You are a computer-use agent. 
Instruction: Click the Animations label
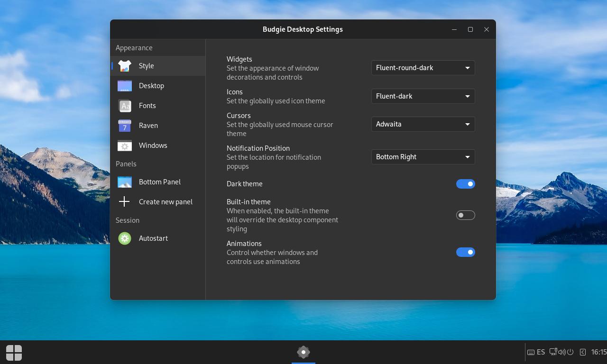coord(244,244)
